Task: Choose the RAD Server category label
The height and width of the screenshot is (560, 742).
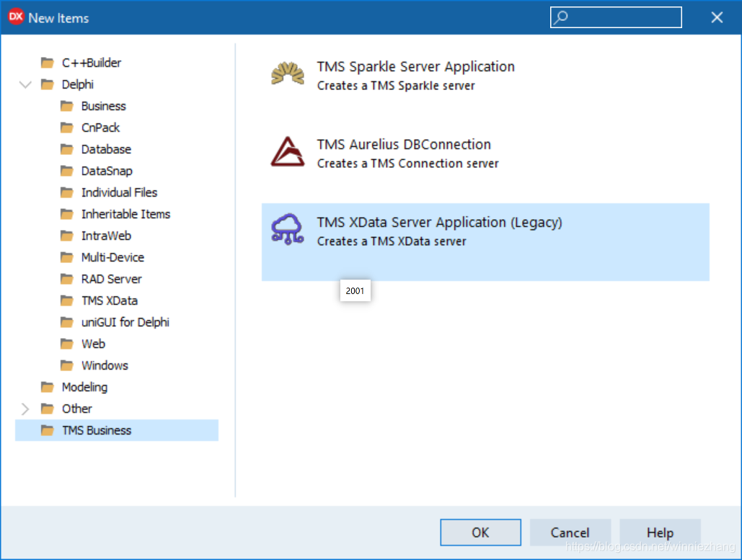Action: 111,279
